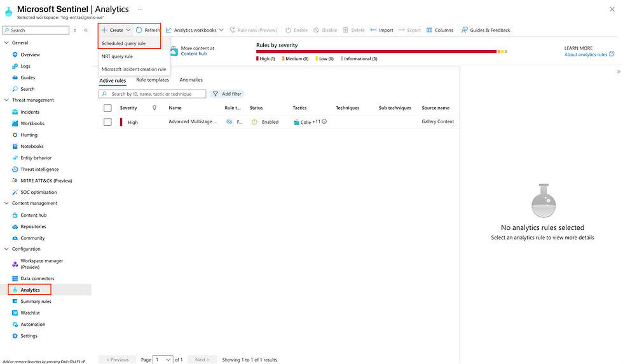Sort by Severity column header
Image resolution: width=623 pixels, height=364 pixels.
128,108
